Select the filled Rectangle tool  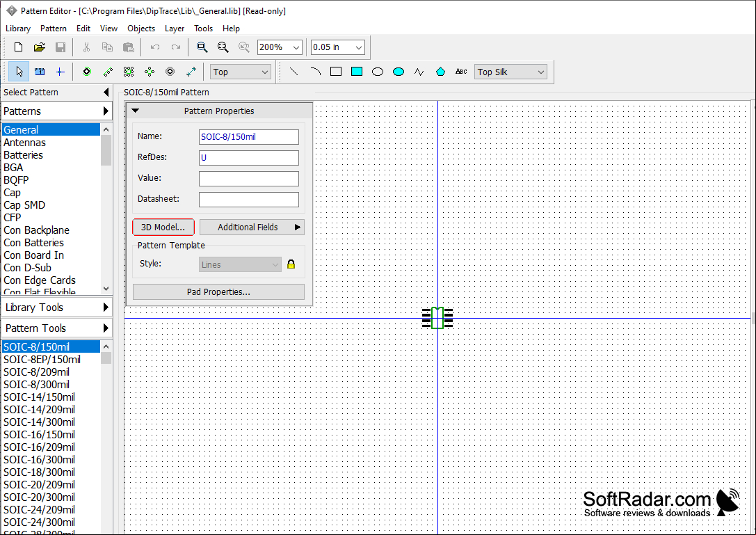[x=357, y=72]
